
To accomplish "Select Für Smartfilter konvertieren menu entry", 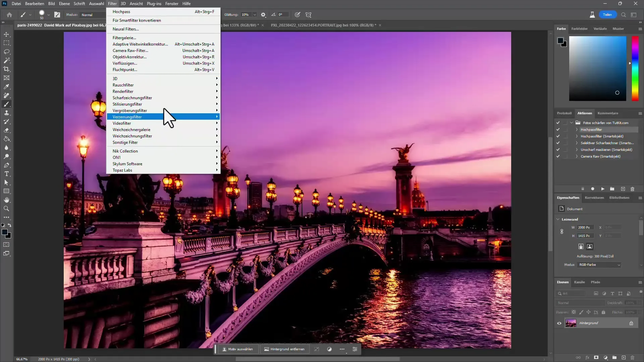I will click(x=163, y=20).
